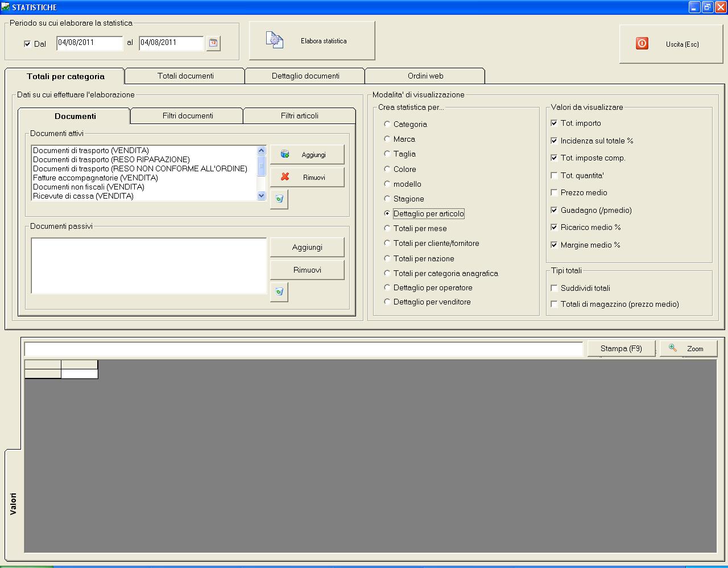The height and width of the screenshot is (568, 728).
Task: Restore down the STATISTICHE window
Action: click(x=707, y=7)
